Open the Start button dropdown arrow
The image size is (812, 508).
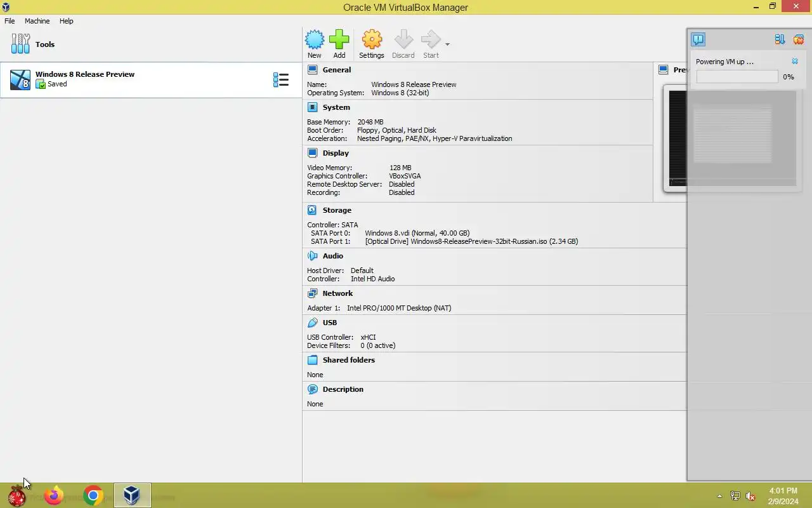447,44
